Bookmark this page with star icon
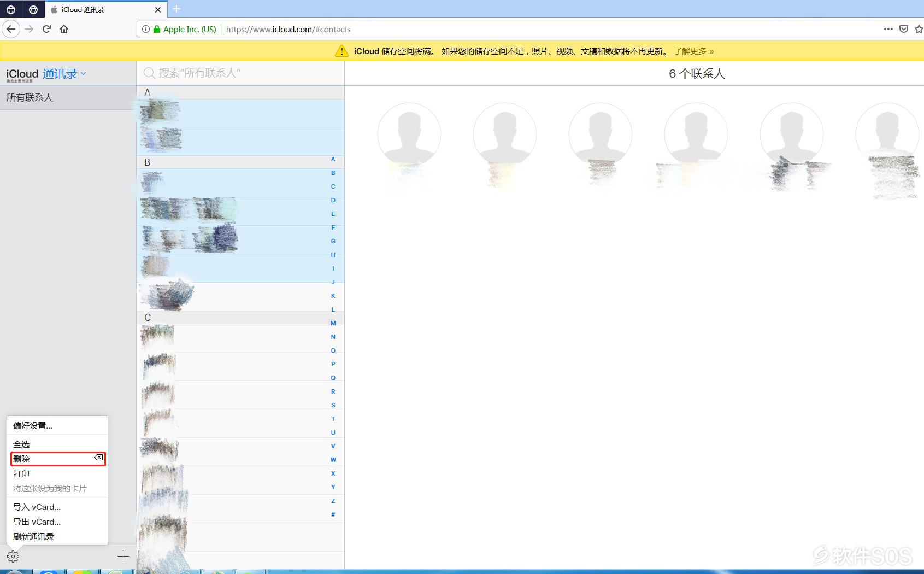 [919, 29]
